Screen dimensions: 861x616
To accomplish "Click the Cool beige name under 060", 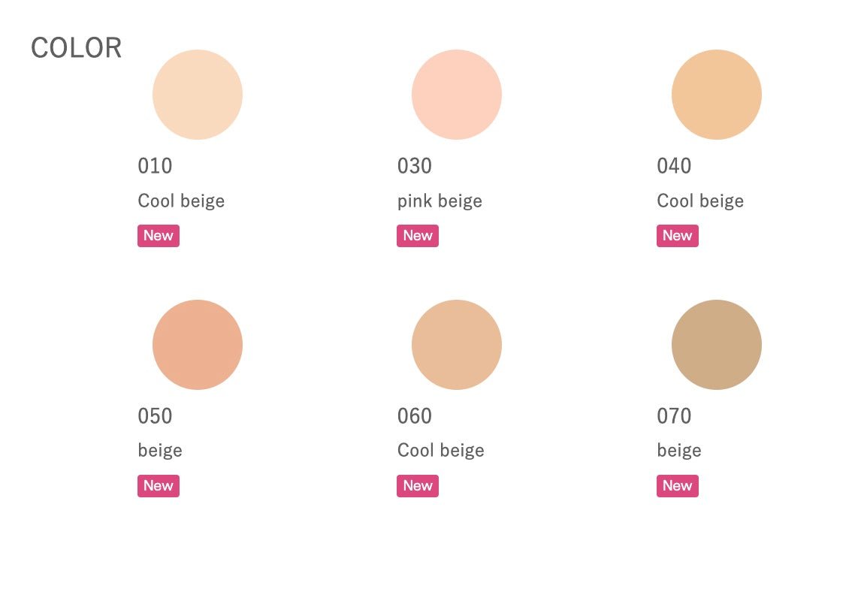I will click(x=441, y=451).
